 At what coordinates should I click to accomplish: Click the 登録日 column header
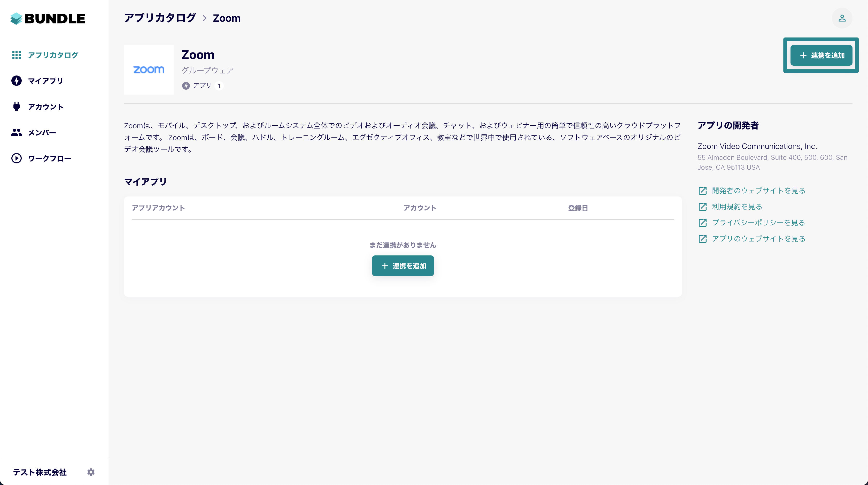[578, 208]
